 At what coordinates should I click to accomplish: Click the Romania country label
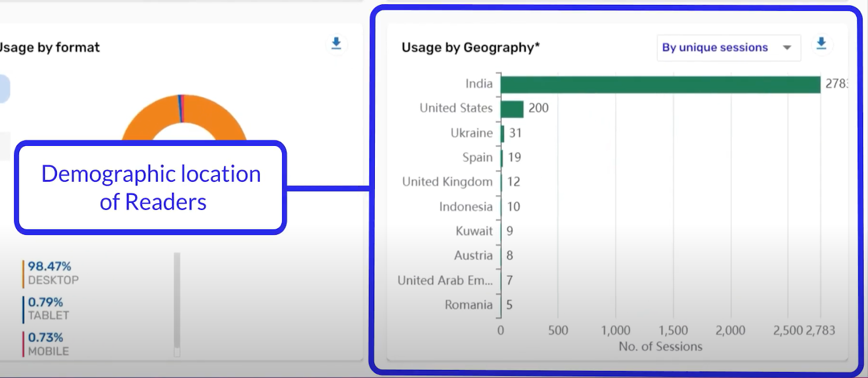click(x=469, y=305)
